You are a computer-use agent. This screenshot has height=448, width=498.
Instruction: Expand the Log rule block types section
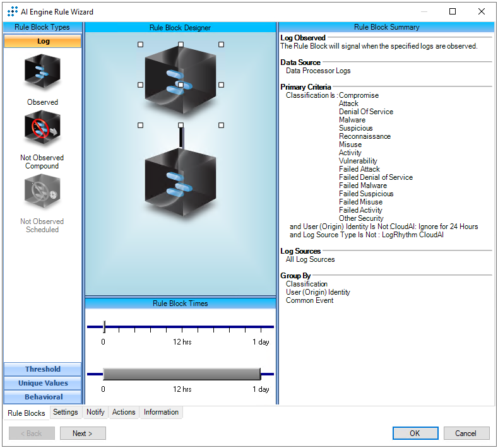click(x=43, y=42)
